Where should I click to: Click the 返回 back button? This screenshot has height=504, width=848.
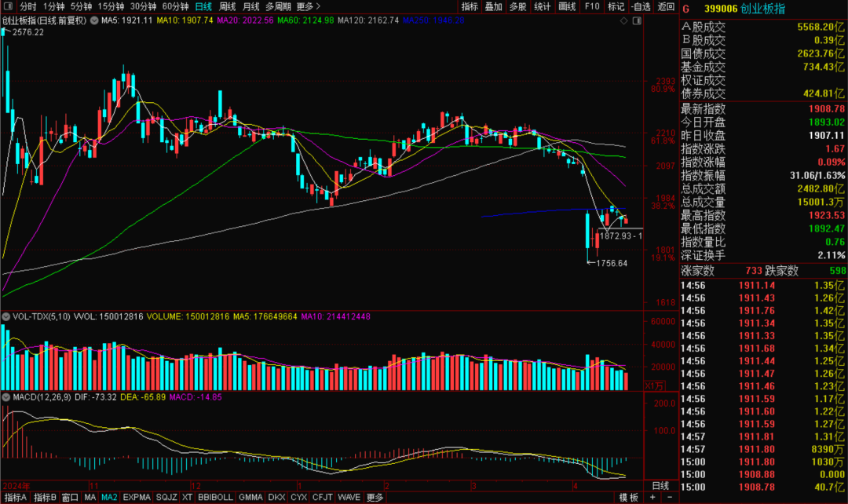click(x=667, y=6)
